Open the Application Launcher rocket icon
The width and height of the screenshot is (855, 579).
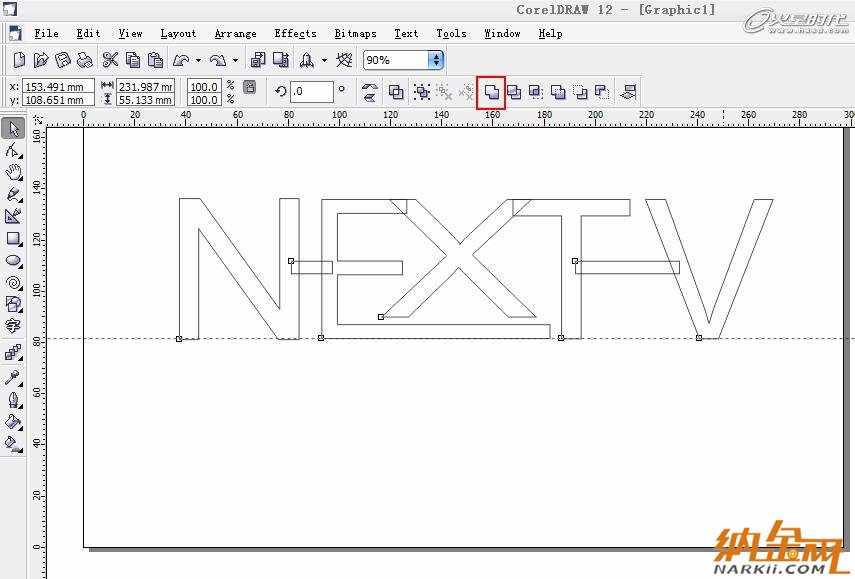[307, 59]
